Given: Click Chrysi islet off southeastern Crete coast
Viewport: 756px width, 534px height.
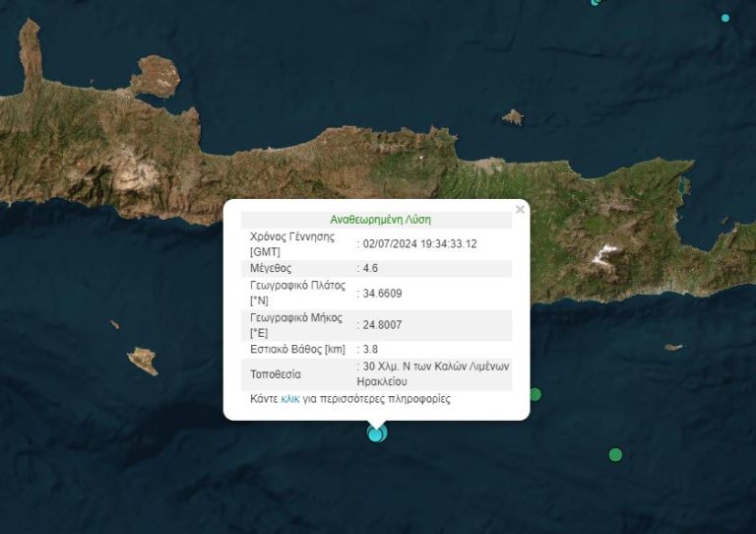Looking at the screenshot, I should (x=673, y=347).
